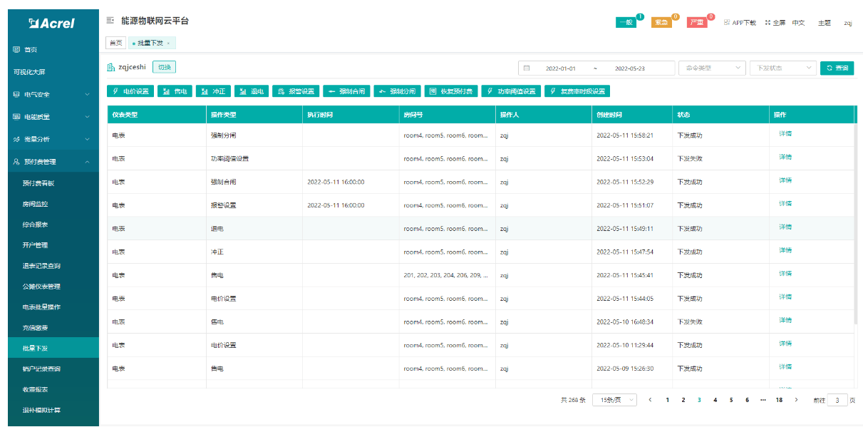Switch to the 首页 tab
This screenshot has width=868, height=427.
115,43
